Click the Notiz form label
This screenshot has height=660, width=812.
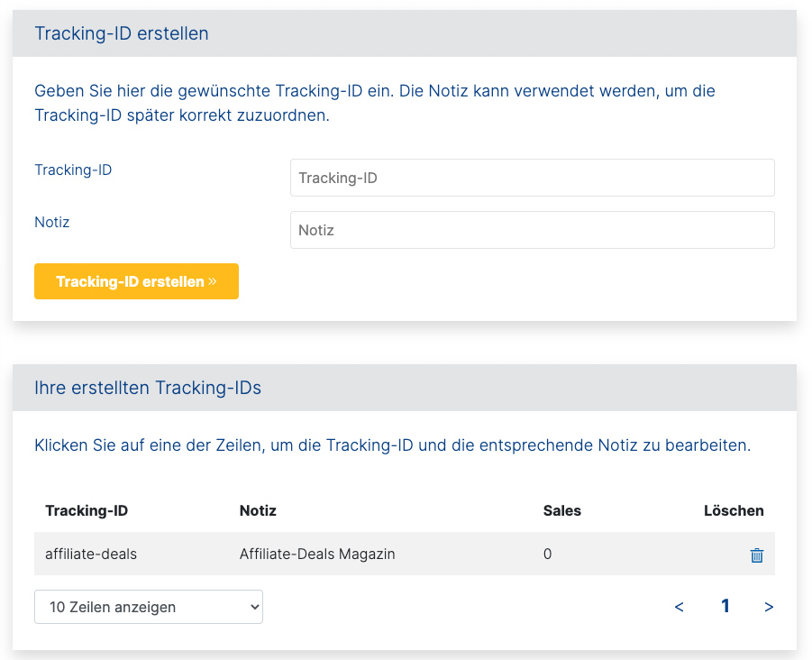coord(52,222)
